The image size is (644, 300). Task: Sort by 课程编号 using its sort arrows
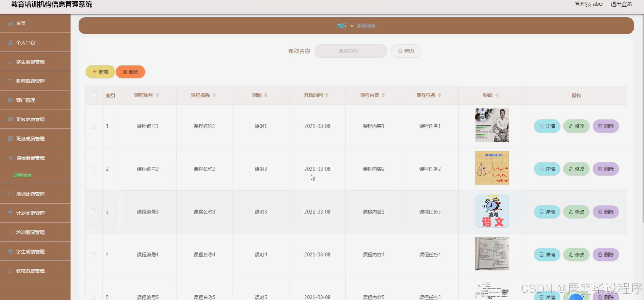157,95
